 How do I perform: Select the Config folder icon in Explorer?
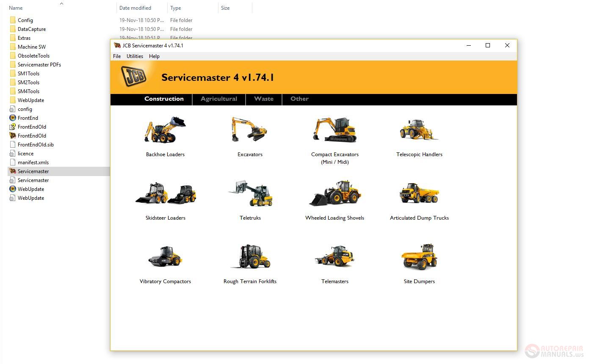pyautogui.click(x=13, y=20)
